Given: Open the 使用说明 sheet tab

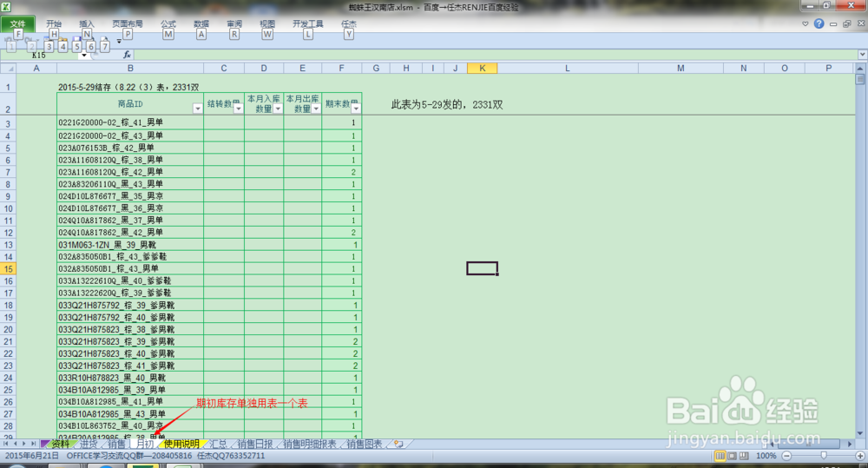Looking at the screenshot, I should 181,445.
